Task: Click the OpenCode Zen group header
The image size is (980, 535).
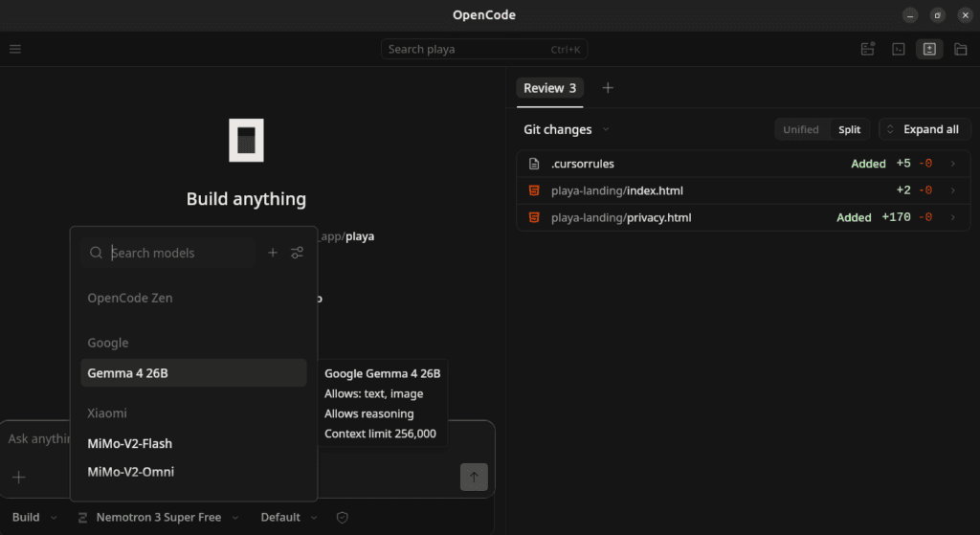Action: 130,298
